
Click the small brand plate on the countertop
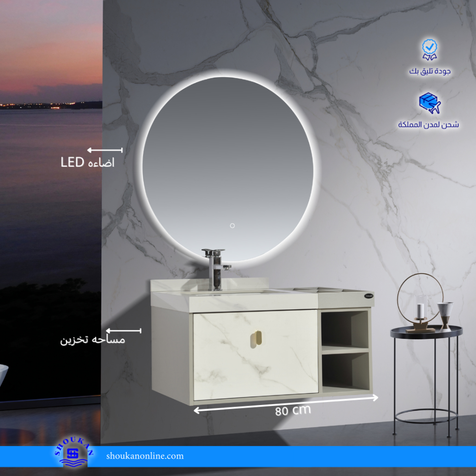368,296
